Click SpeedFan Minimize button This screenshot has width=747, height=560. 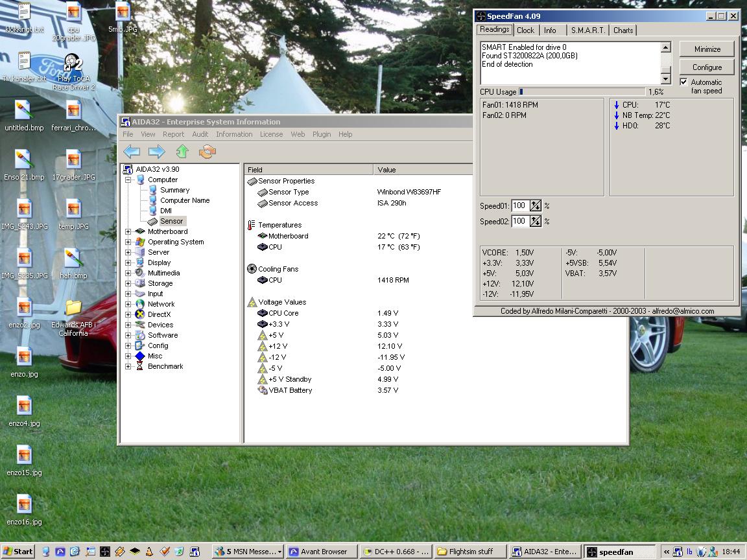[707, 49]
